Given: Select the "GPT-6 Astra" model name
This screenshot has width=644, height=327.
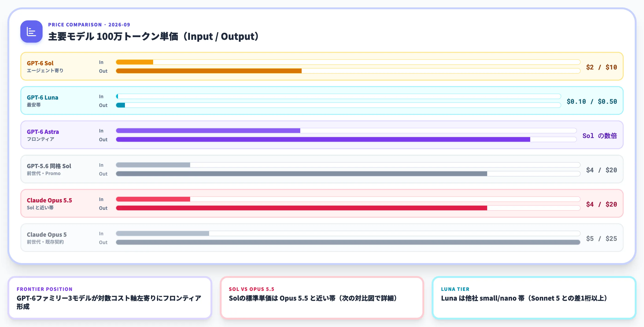Looking at the screenshot, I should [43, 132].
